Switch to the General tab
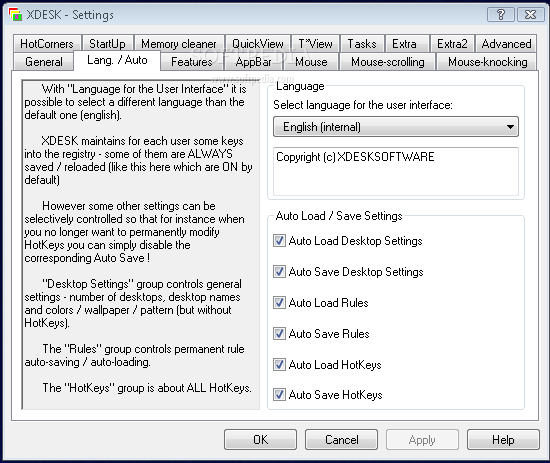This screenshot has width=550, height=463. pos(44,62)
